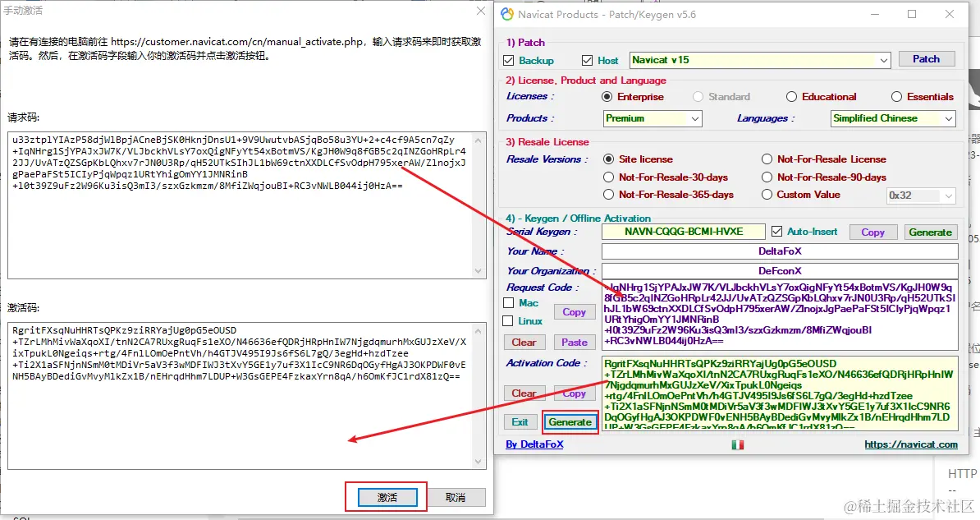Choose the Site license radio

[608, 159]
